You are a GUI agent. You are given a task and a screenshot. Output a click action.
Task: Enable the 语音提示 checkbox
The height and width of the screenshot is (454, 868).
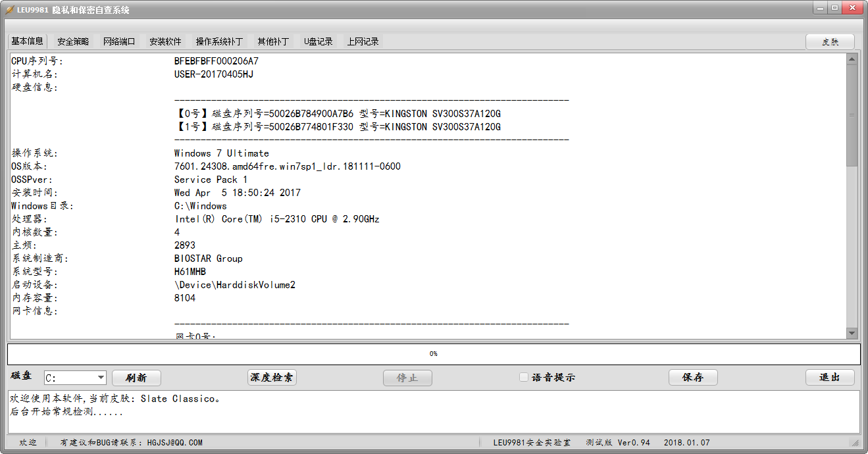(x=524, y=378)
